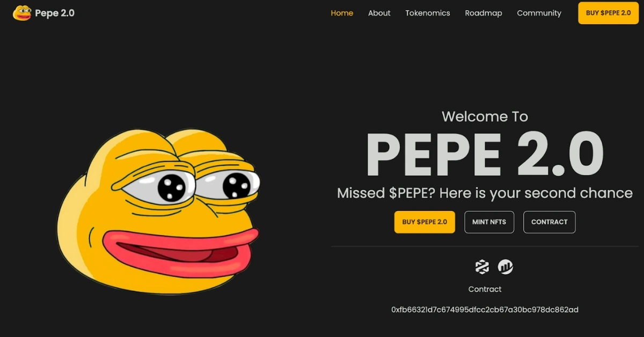Open the Community nav link

[539, 13]
